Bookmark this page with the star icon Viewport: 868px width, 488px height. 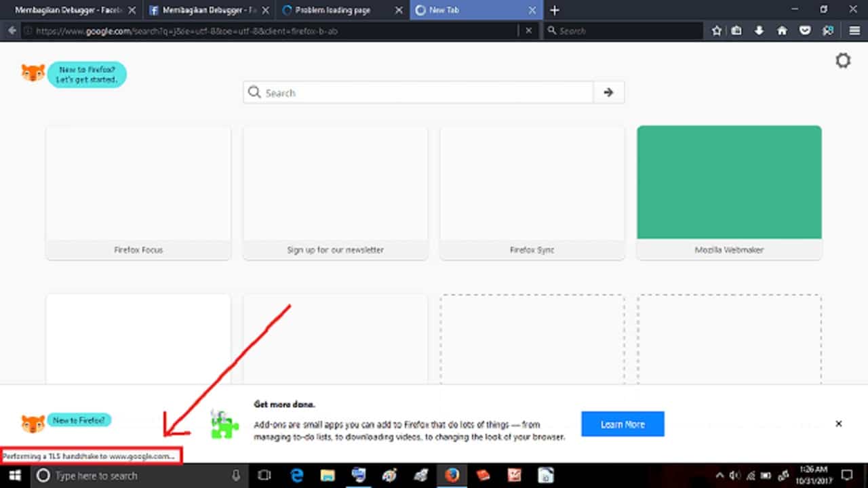716,30
